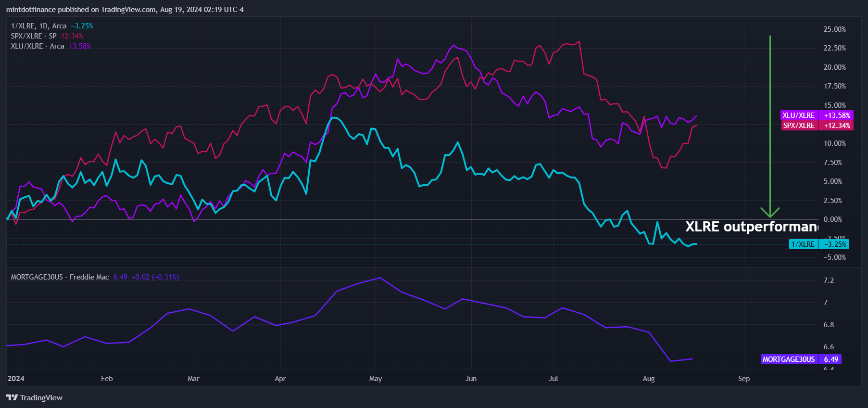Click the 13.58% value in the legend
This screenshot has height=408, width=868.
(x=80, y=46)
